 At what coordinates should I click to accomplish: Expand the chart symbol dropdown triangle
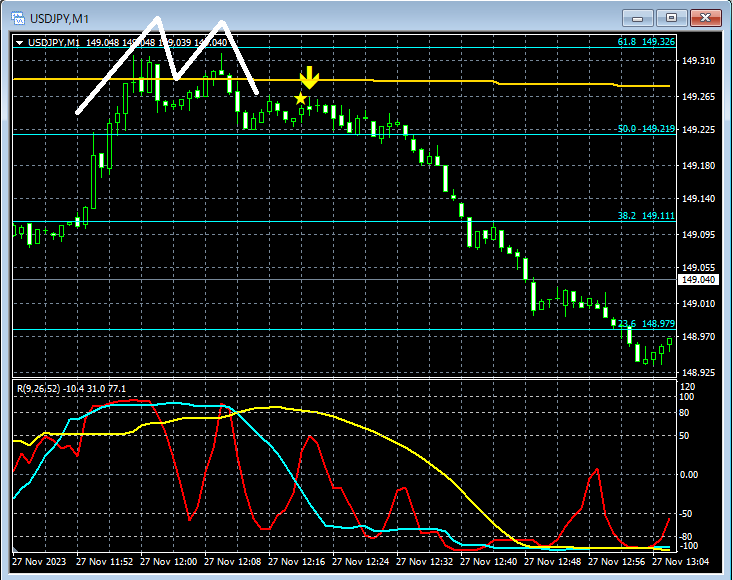tap(19, 43)
